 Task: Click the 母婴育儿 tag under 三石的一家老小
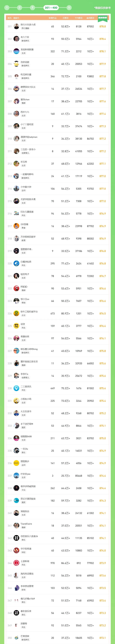click(x=25, y=153)
